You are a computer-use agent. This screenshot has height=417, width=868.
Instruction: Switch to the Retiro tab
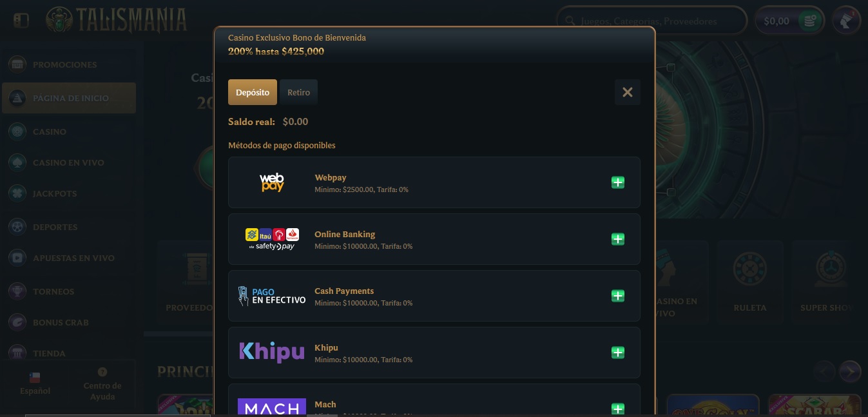tap(298, 92)
